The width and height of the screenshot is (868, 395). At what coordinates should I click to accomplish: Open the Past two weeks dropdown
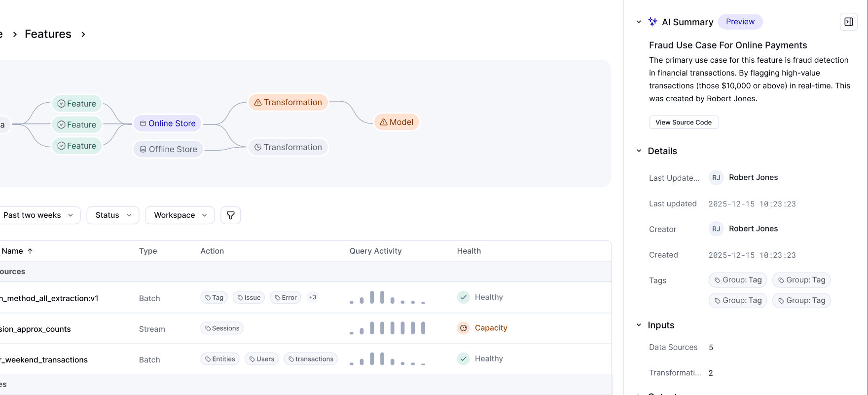pyautogui.click(x=38, y=215)
